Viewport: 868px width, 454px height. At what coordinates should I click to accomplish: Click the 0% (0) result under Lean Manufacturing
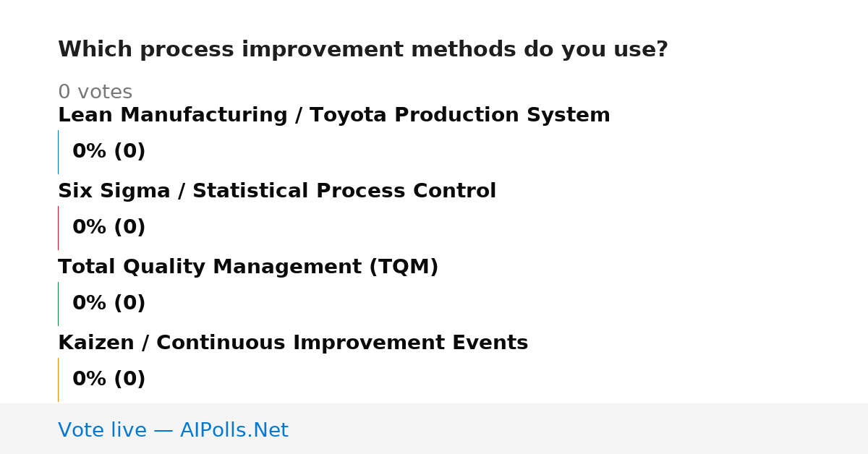109,152
